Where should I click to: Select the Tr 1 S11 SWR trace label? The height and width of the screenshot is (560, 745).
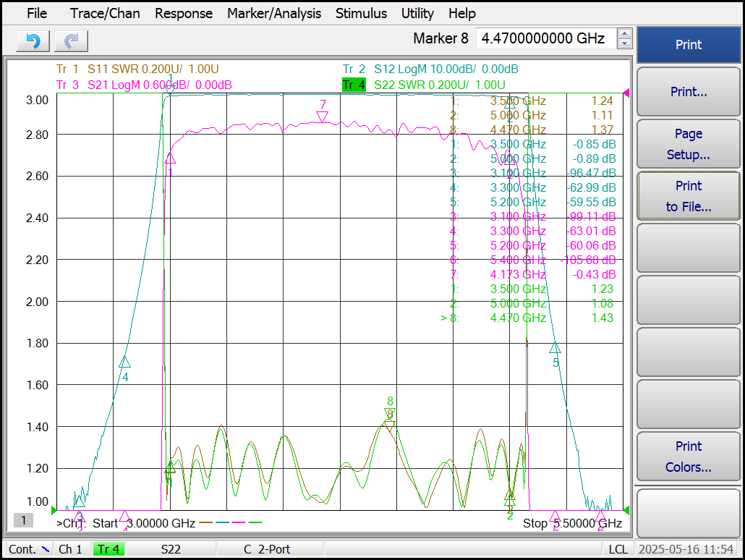tap(137, 69)
